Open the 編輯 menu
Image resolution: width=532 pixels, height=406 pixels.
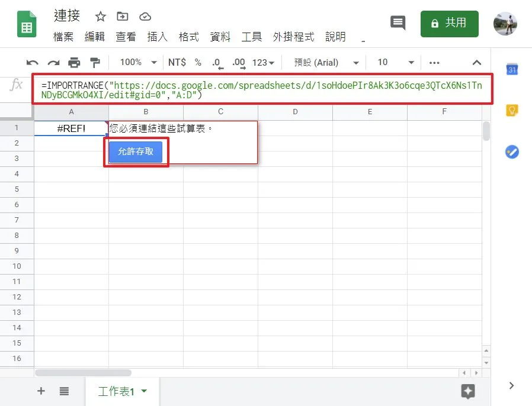[x=95, y=37]
